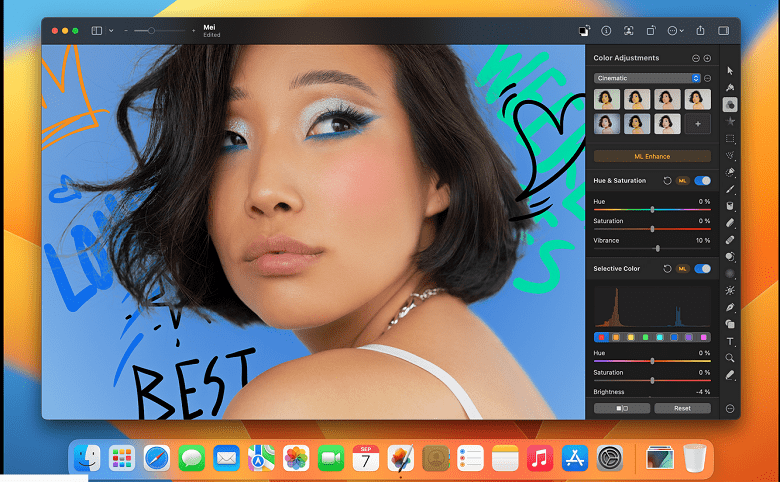Toggle Hue & Saturation adjustment off

702,181
